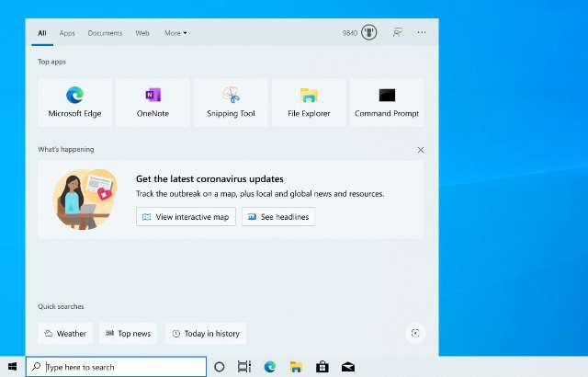Screen dimensions: 588x377
Task: Click the See headlines button
Action: point(278,217)
